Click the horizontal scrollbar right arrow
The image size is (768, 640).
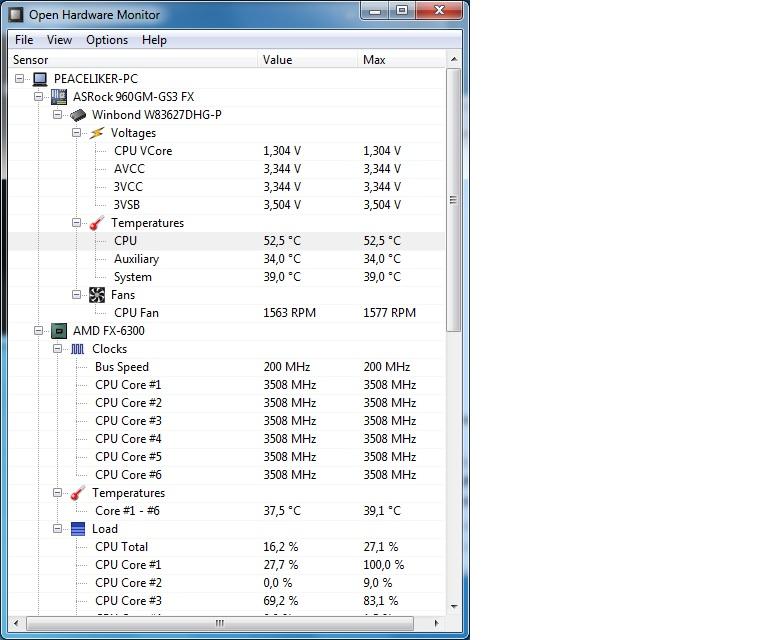[x=436, y=623]
